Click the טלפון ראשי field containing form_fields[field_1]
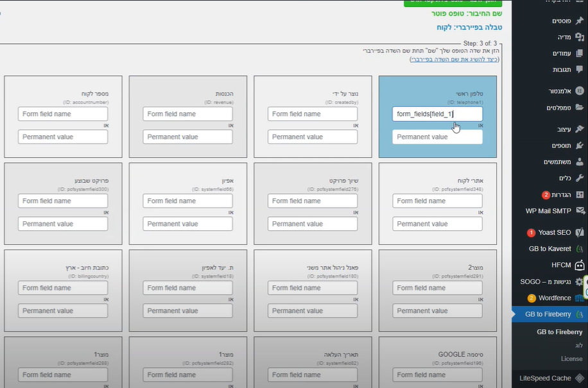 (x=437, y=114)
